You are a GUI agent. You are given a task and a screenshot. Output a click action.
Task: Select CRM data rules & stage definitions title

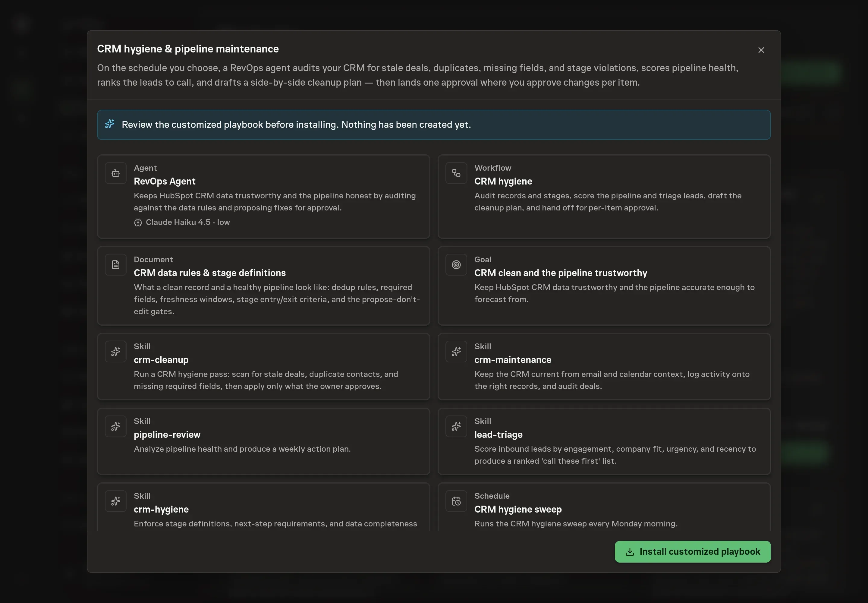point(210,273)
